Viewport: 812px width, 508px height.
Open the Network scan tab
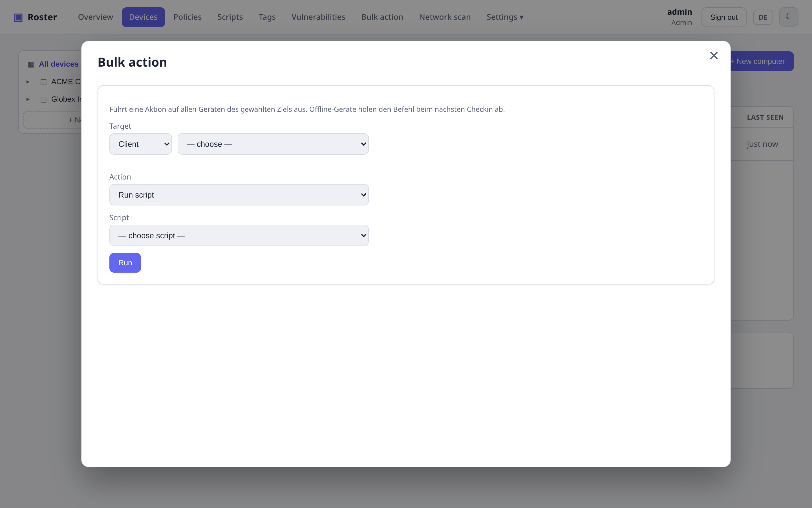click(445, 17)
